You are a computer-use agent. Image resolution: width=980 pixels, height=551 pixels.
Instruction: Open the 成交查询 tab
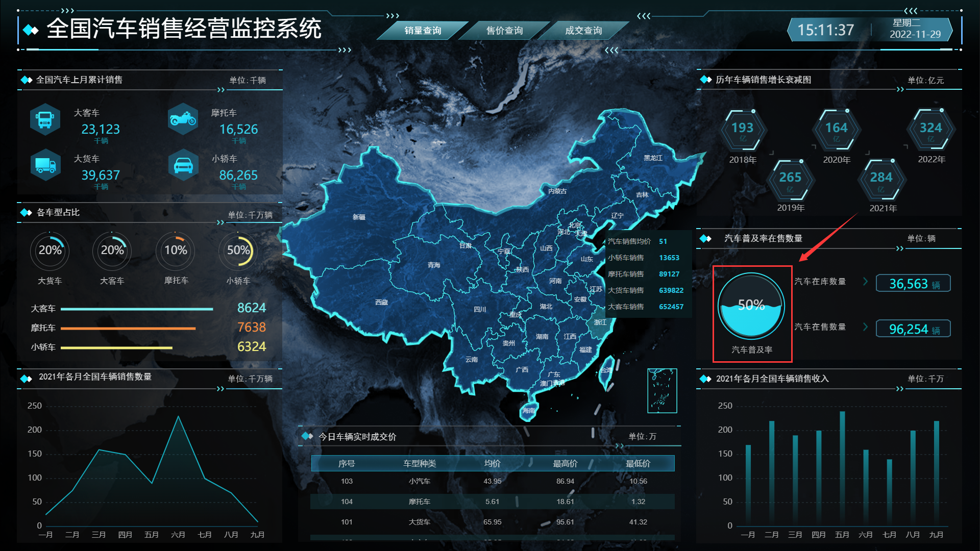pyautogui.click(x=583, y=31)
